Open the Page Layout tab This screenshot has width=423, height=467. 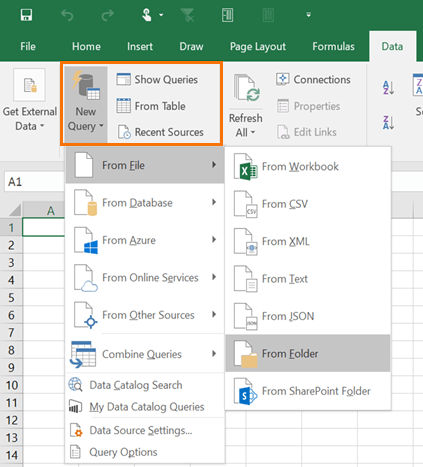(258, 46)
